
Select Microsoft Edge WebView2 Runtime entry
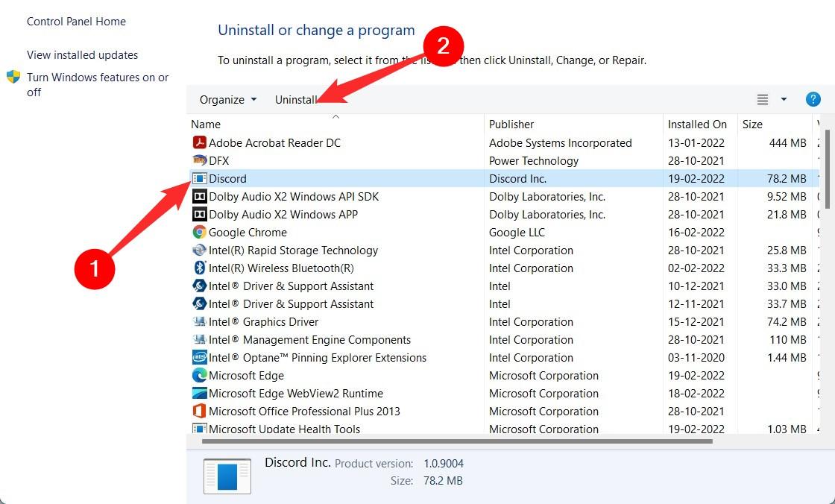click(296, 393)
